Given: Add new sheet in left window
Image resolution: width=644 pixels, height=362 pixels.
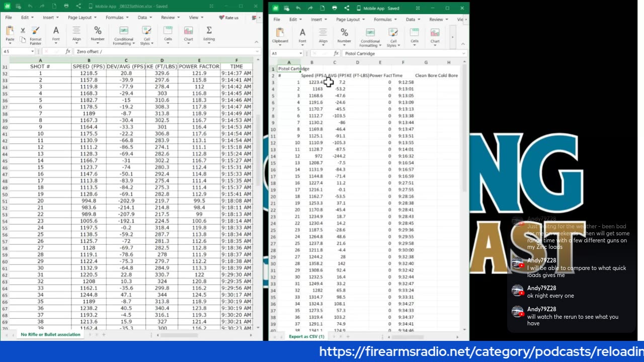Looking at the screenshot, I should 104,334.
